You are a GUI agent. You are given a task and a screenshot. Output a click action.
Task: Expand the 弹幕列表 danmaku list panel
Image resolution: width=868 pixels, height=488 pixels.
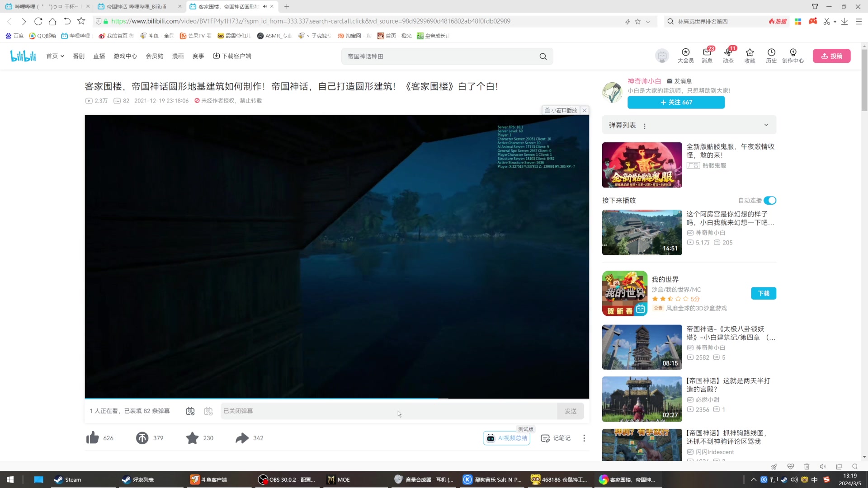pos(766,125)
